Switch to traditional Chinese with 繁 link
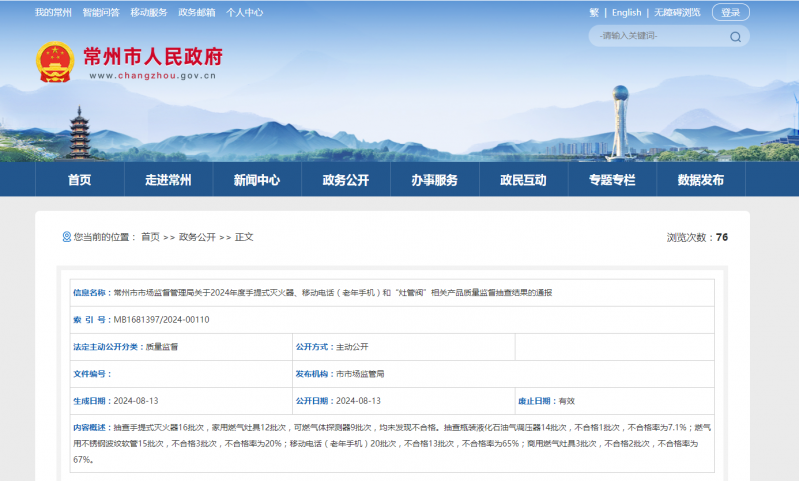 pyautogui.click(x=594, y=13)
